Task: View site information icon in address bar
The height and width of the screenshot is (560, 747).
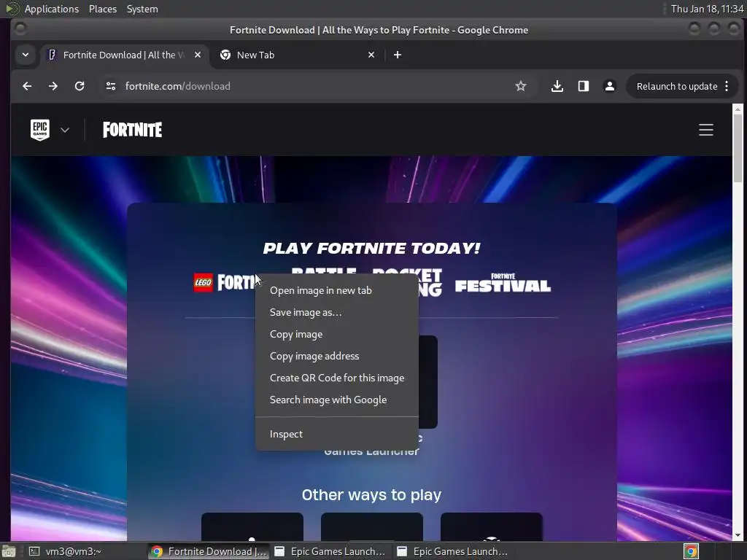Action: (111, 86)
